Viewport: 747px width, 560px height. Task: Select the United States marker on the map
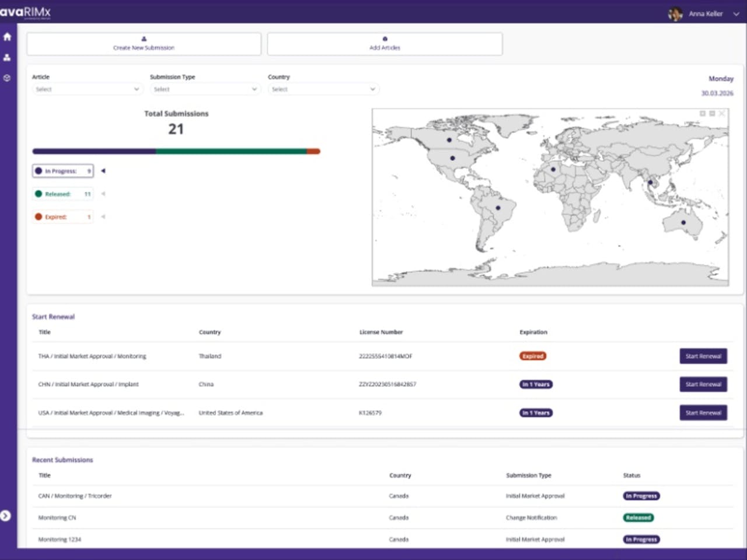tap(453, 158)
